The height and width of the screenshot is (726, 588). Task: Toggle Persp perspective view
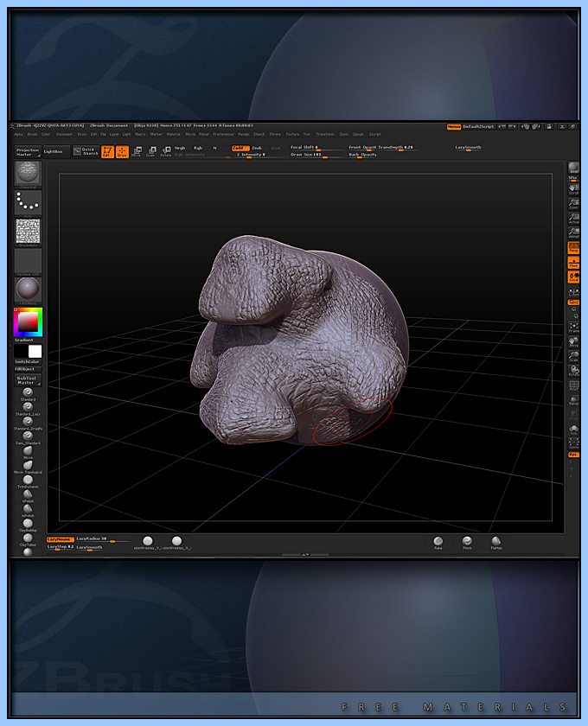(573, 248)
